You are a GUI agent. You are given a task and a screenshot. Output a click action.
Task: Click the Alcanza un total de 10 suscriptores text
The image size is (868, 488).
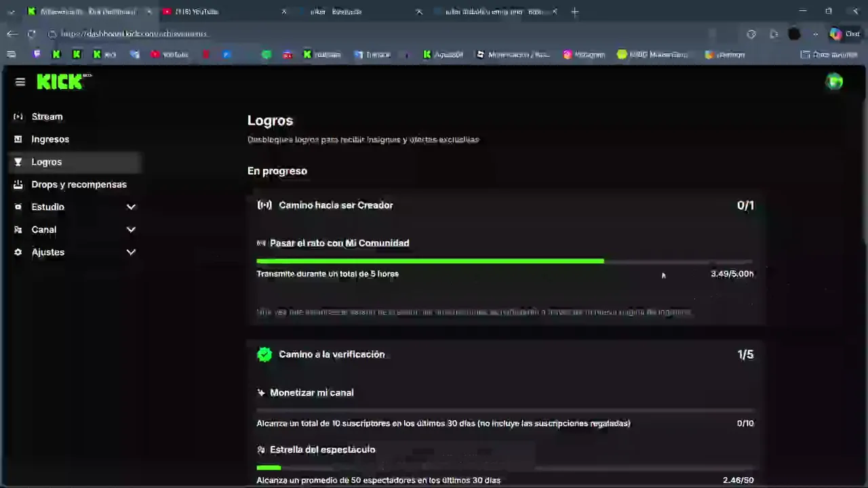coord(443,423)
